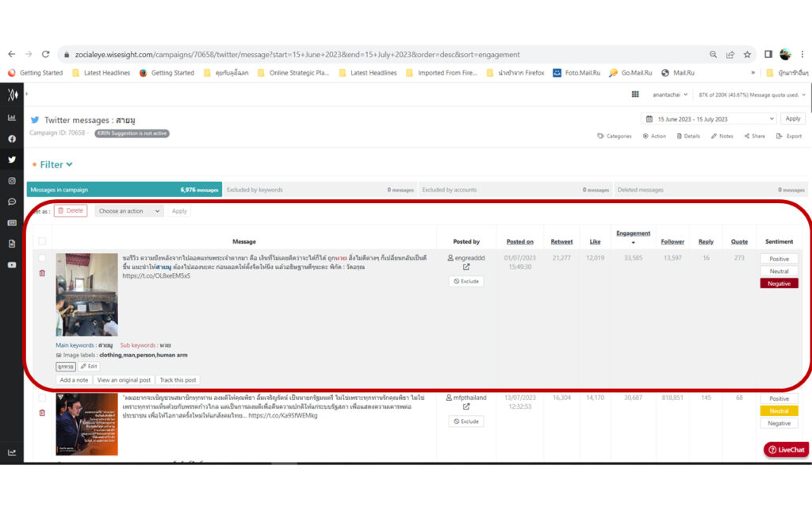The width and height of the screenshot is (812, 508).
Task: Tick the checkbox for the engreaddd message
Action: coord(43,258)
